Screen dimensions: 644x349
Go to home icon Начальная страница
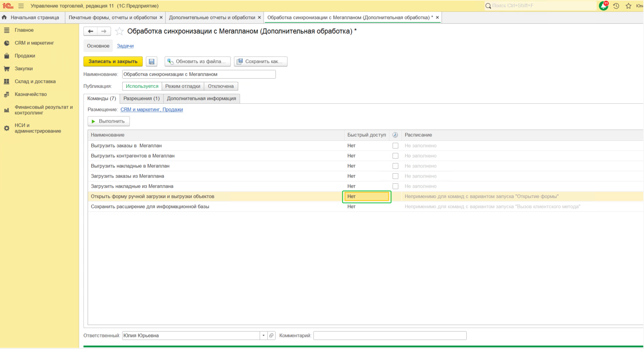pyautogui.click(x=4, y=18)
